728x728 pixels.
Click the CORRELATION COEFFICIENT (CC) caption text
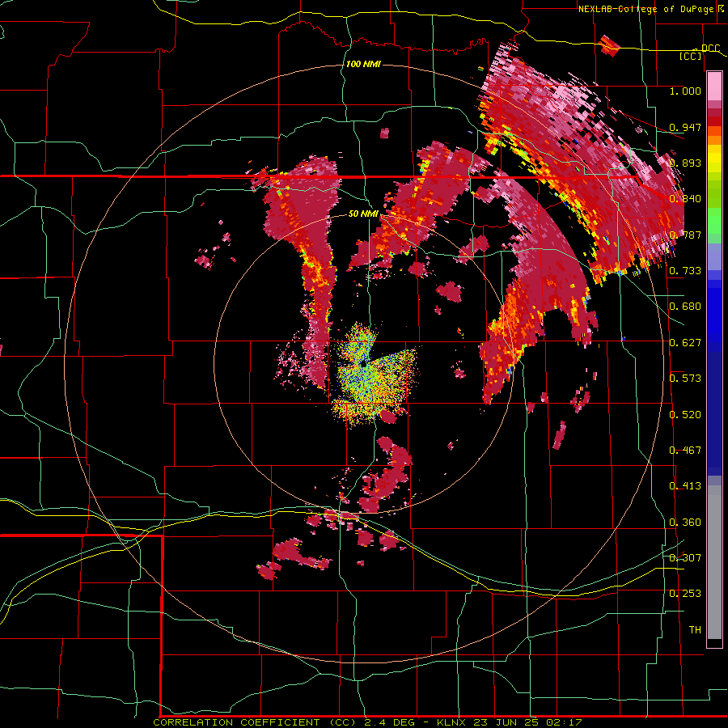click(x=255, y=722)
